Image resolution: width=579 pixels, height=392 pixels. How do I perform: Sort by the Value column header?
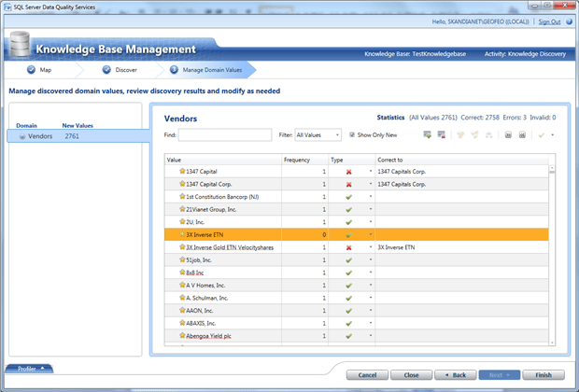(223, 160)
